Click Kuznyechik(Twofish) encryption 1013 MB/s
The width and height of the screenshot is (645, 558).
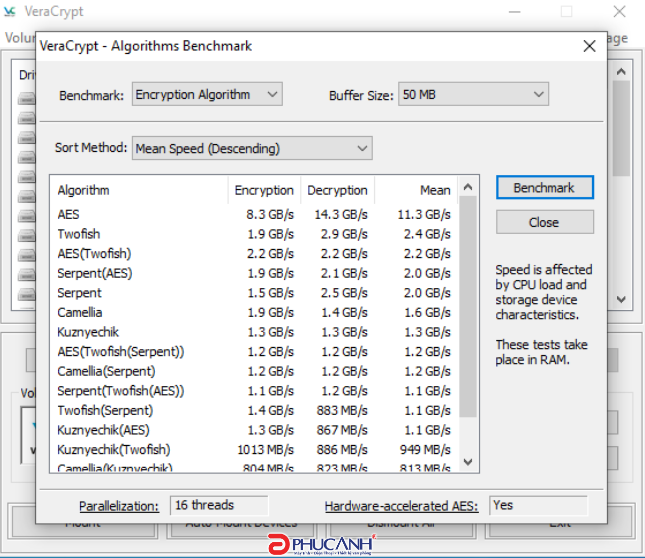(x=265, y=449)
